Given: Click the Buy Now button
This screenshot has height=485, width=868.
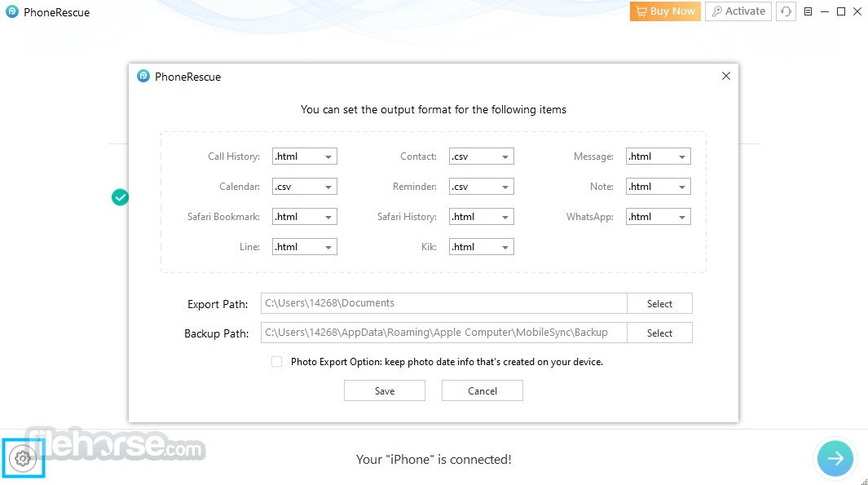Looking at the screenshot, I should [x=665, y=11].
